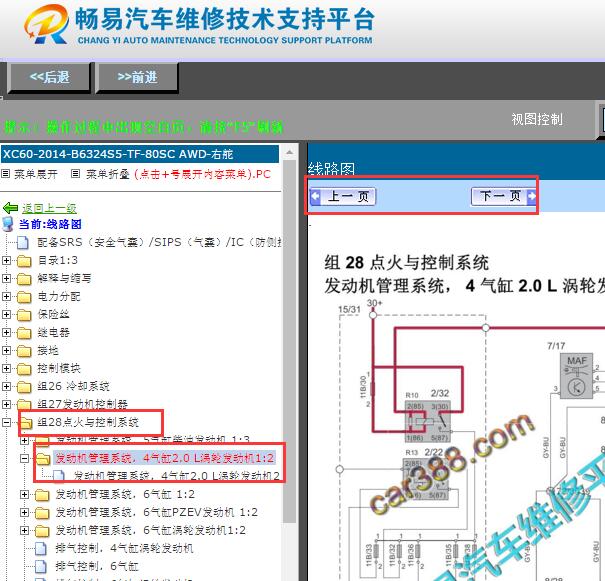Open 发动机管理系统，4气缸2.0 L涡轮发动机2 document
The width and height of the screenshot is (605, 581).
[177, 476]
